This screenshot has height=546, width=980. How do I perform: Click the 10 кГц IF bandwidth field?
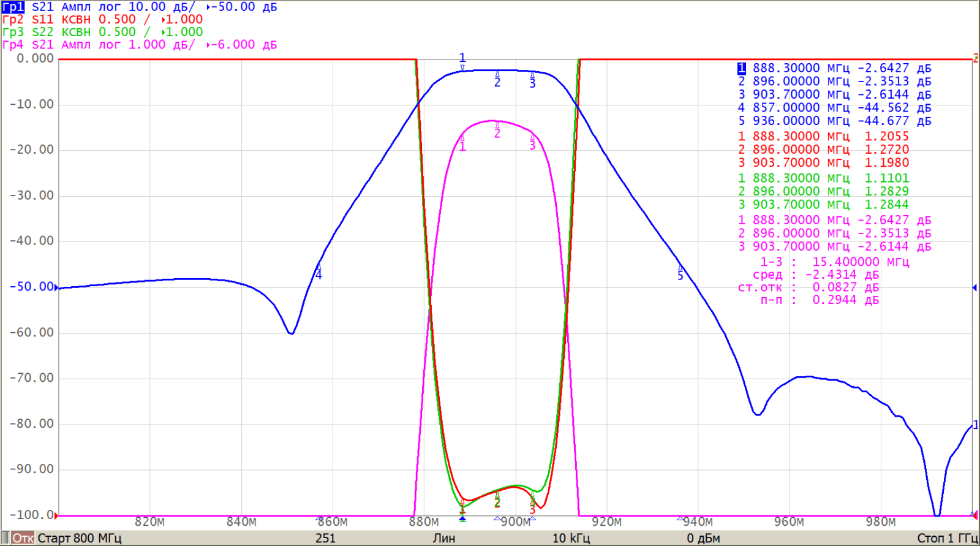click(x=571, y=538)
